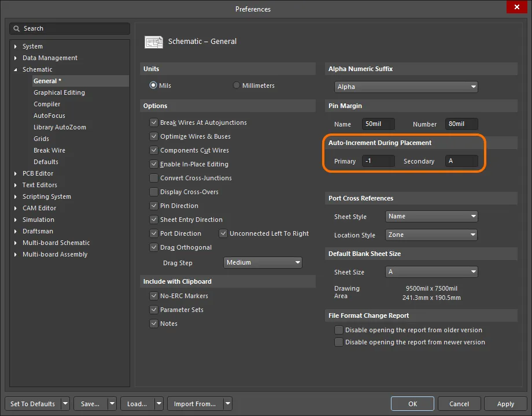This screenshot has width=532, height=416.
Task: Switch units to Millimeters
Action: click(x=237, y=85)
